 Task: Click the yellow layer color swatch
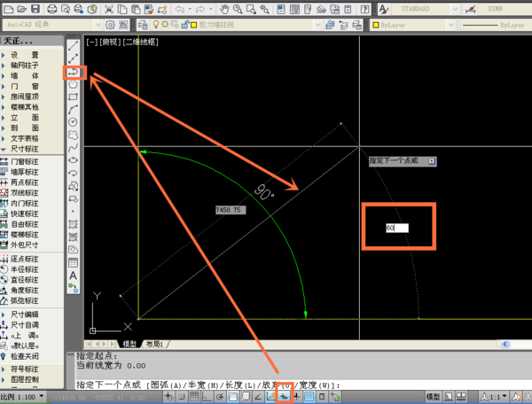193,25
